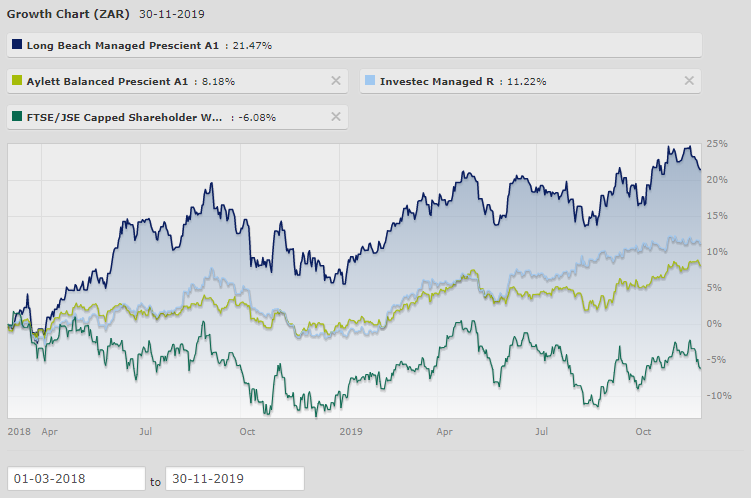Click the dark blue Long Beach swatch
This screenshot has height=498, width=751.
pos(17,45)
